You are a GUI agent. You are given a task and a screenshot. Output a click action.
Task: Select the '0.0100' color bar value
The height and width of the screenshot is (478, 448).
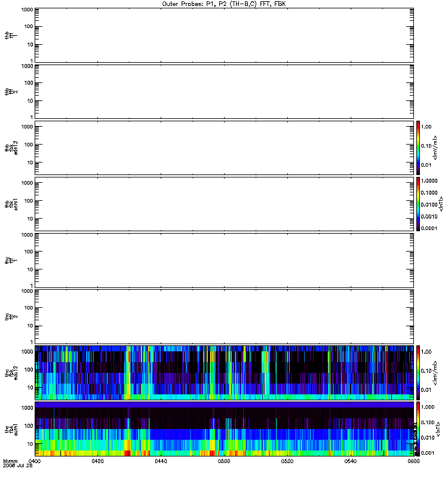[x=429, y=204]
